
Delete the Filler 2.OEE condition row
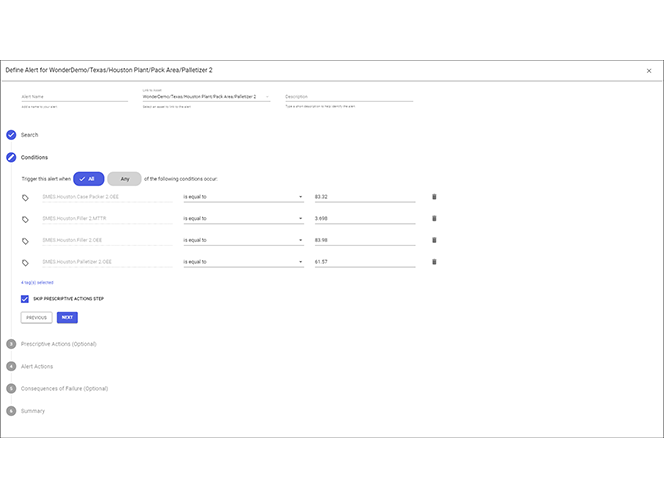coord(434,240)
